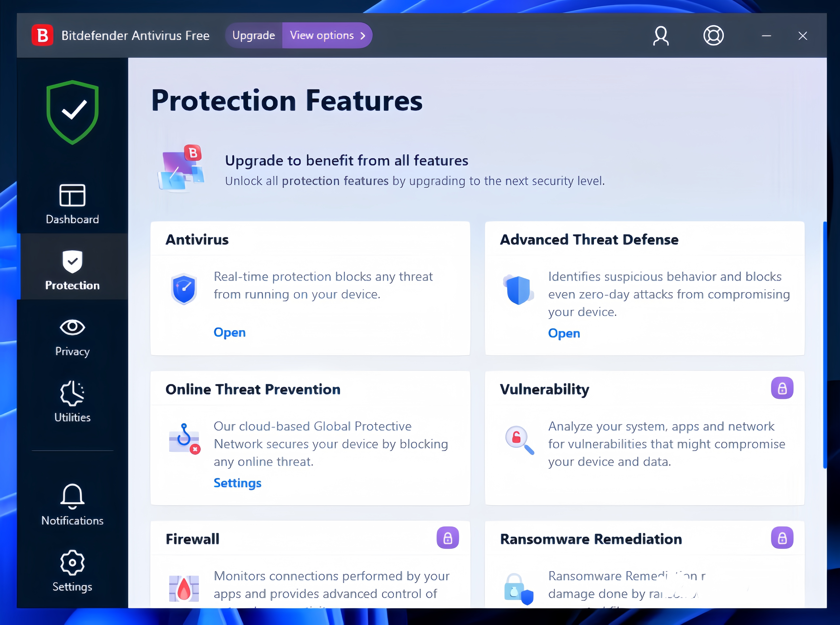
Task: Open the Privacy section
Action: pyautogui.click(x=72, y=337)
